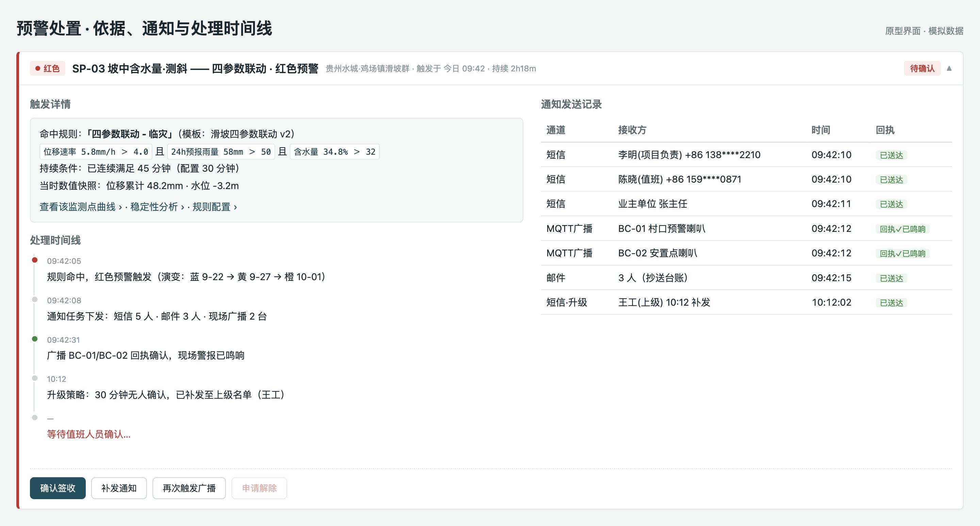Click 已送达 receipt for 李明 row
This screenshot has height=526, width=980.
click(x=892, y=155)
